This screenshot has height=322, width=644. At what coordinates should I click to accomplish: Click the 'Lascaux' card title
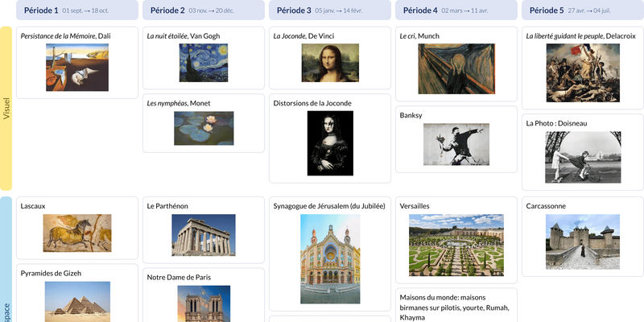pyautogui.click(x=33, y=206)
